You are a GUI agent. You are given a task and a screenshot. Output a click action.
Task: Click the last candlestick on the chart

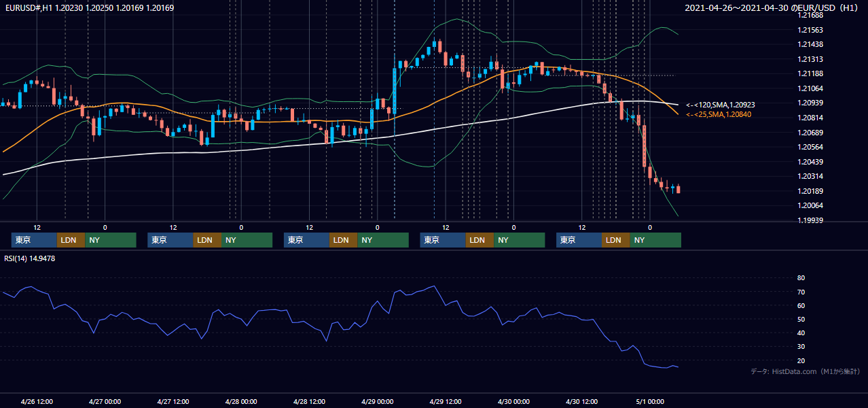point(678,189)
